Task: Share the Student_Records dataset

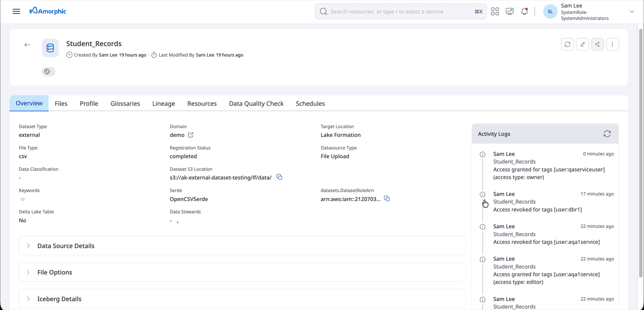Action: 597,44
